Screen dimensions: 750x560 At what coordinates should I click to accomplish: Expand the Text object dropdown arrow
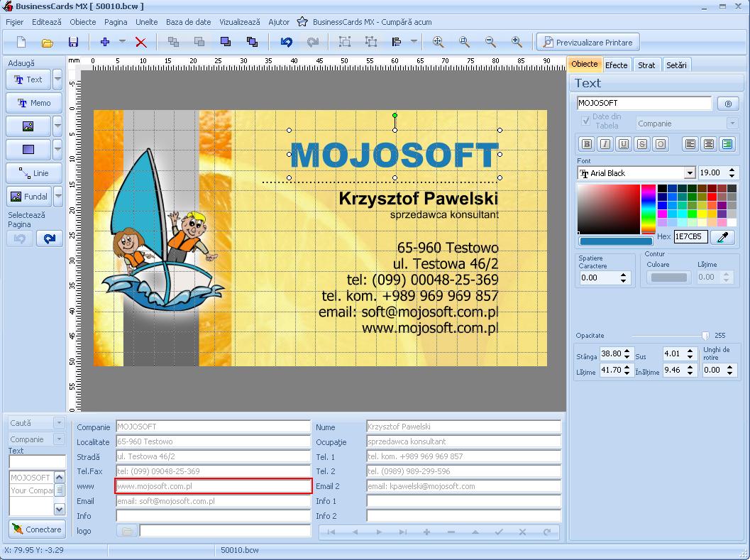point(57,79)
